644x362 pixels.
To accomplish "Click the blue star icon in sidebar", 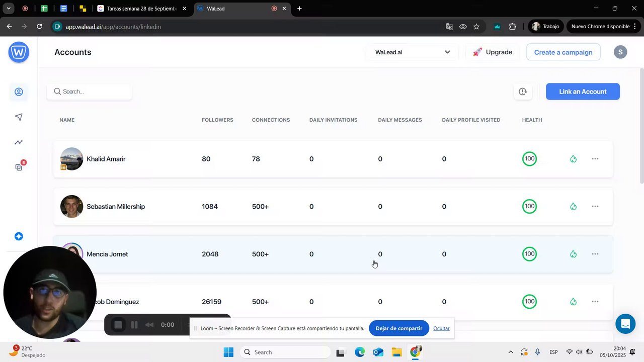I will click(x=19, y=236).
